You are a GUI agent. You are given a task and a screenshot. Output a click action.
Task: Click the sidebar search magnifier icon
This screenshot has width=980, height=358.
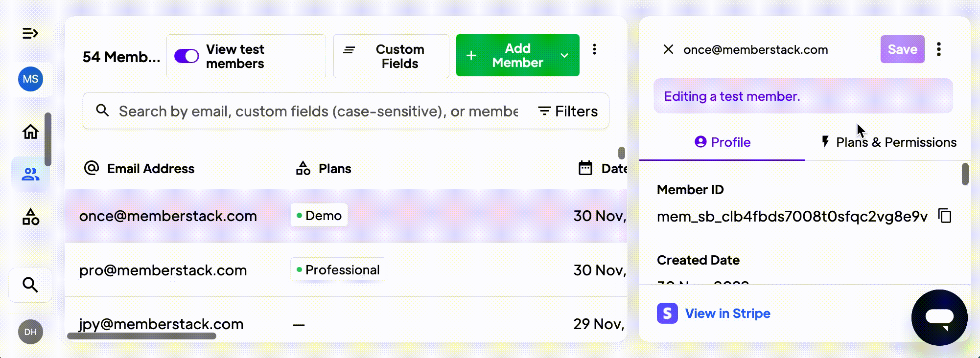coord(30,285)
